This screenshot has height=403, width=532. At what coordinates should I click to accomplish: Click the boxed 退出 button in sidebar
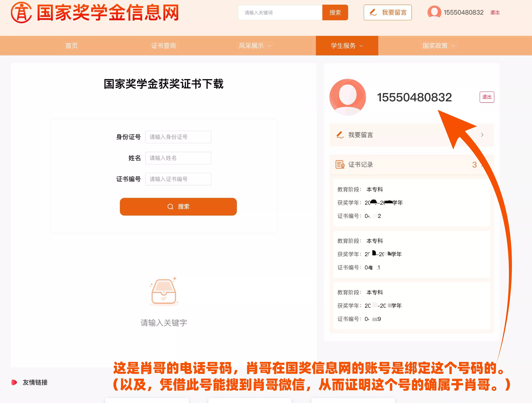point(487,97)
